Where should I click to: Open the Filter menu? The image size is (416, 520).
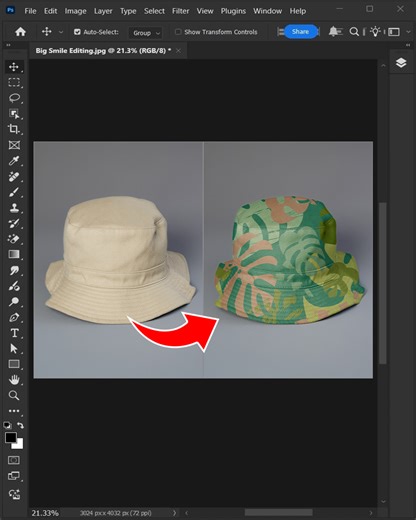click(180, 11)
